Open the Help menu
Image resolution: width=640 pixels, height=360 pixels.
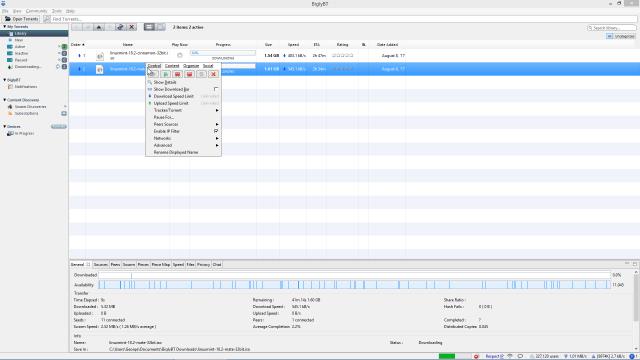tap(70, 11)
